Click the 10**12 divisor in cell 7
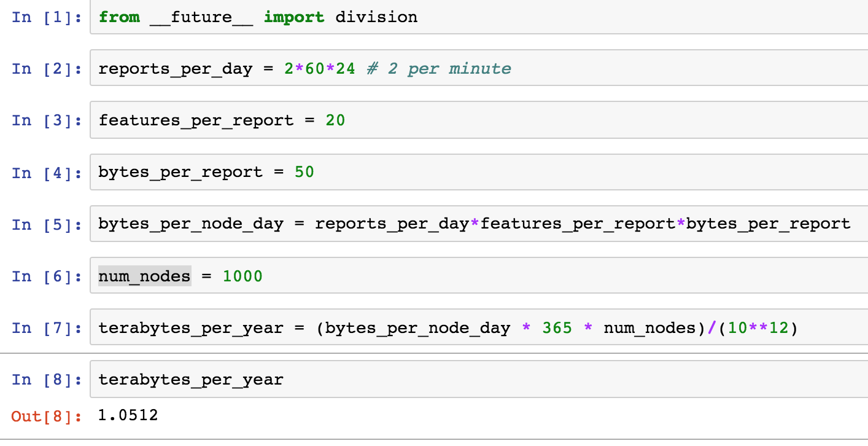Viewport: 868px width, 446px height. coord(758,327)
